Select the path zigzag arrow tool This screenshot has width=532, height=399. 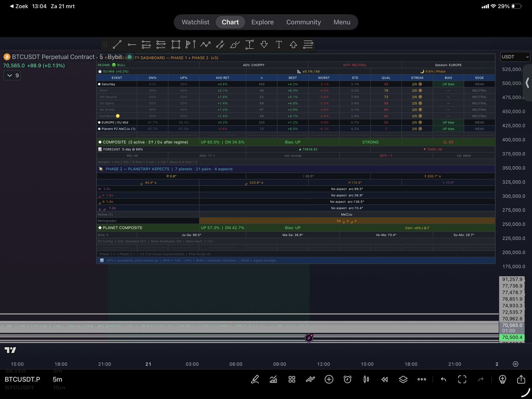[205, 44]
